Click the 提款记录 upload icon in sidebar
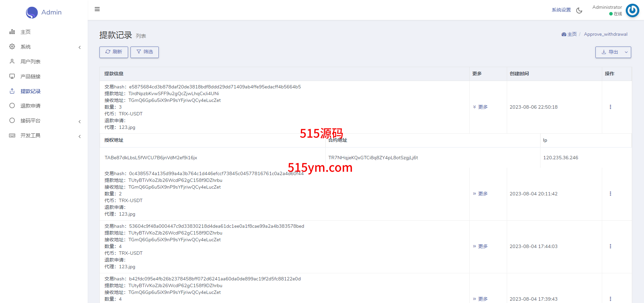644x303 pixels. pyautogui.click(x=12, y=91)
